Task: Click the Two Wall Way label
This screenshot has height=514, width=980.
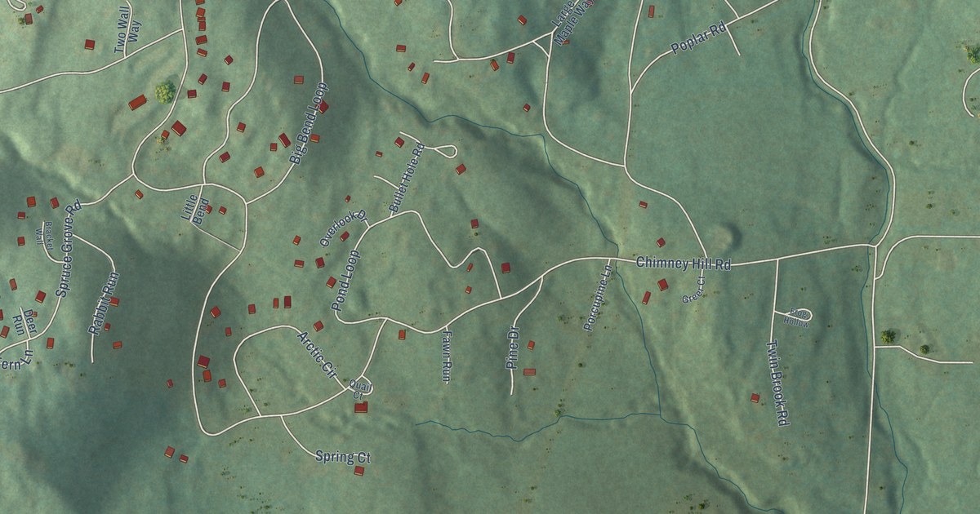Action: [127, 31]
